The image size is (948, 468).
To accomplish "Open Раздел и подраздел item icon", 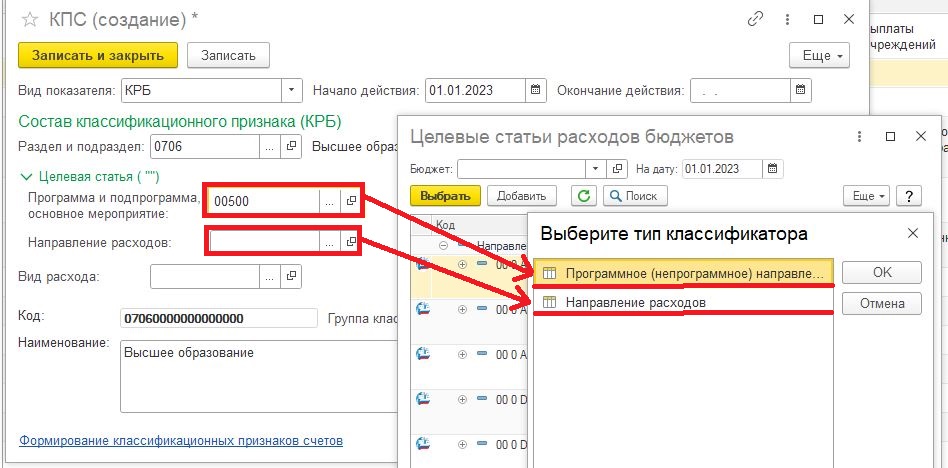I will [291, 146].
